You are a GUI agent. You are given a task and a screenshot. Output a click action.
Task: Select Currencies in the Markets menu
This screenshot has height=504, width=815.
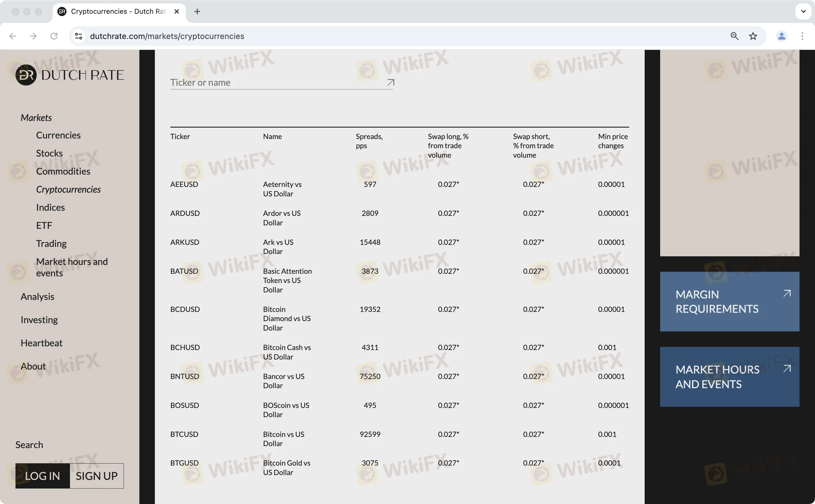click(58, 135)
